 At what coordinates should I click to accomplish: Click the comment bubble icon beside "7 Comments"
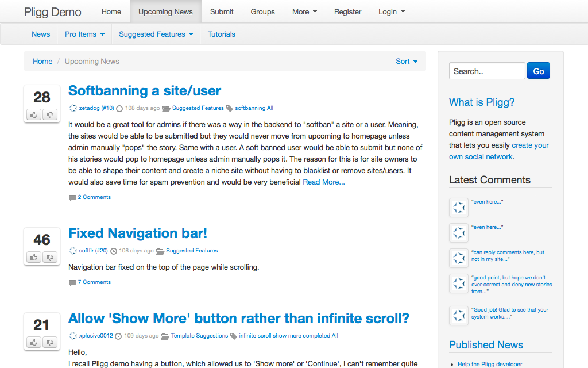pyautogui.click(x=72, y=283)
